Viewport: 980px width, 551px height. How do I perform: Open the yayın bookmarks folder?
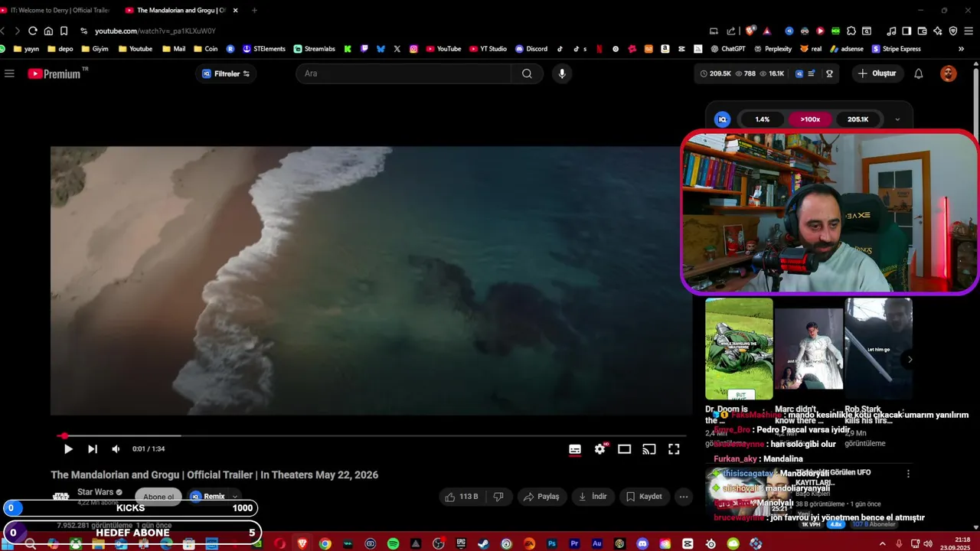point(25,49)
